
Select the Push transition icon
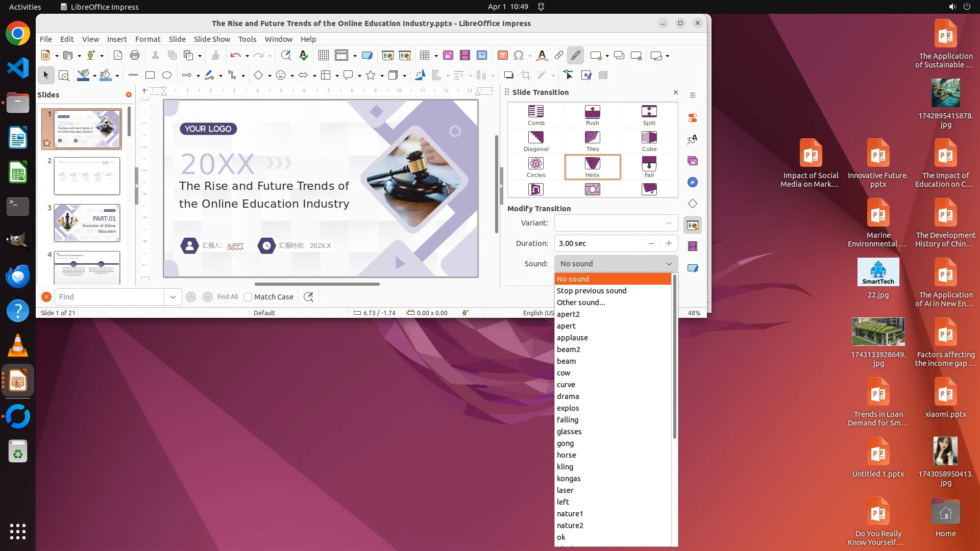pyautogui.click(x=592, y=112)
